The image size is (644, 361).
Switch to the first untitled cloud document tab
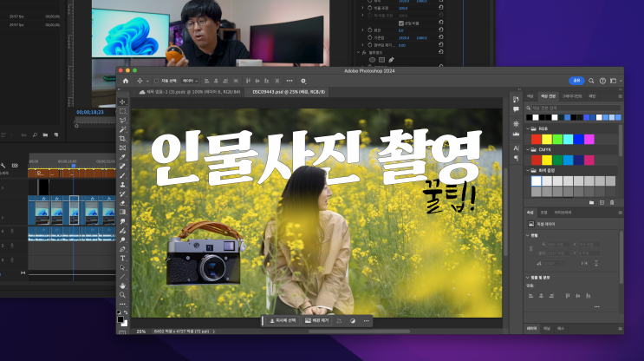(189, 92)
